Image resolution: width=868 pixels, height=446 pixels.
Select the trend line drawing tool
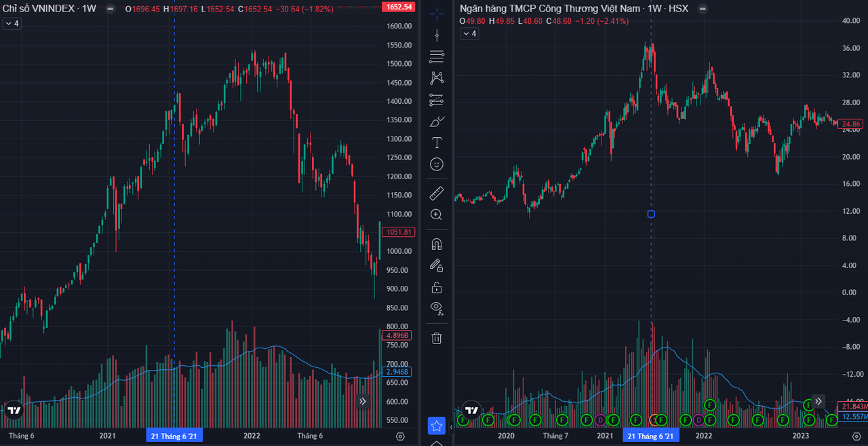tap(437, 35)
